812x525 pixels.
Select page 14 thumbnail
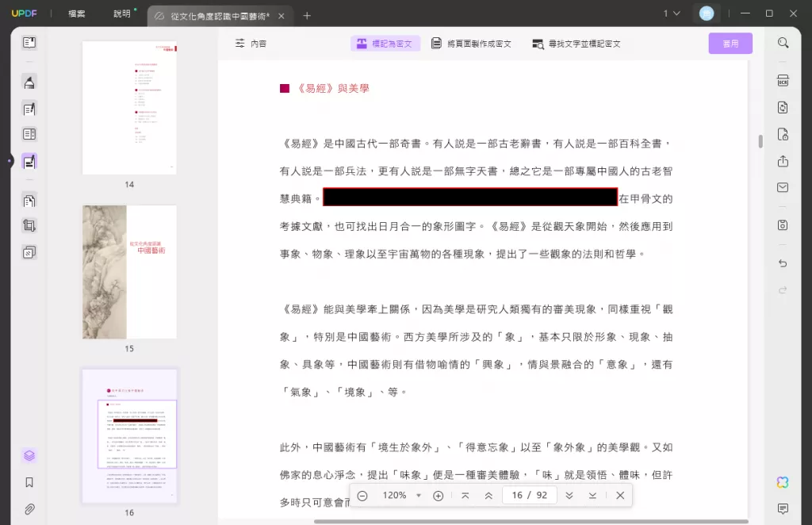[x=129, y=108]
